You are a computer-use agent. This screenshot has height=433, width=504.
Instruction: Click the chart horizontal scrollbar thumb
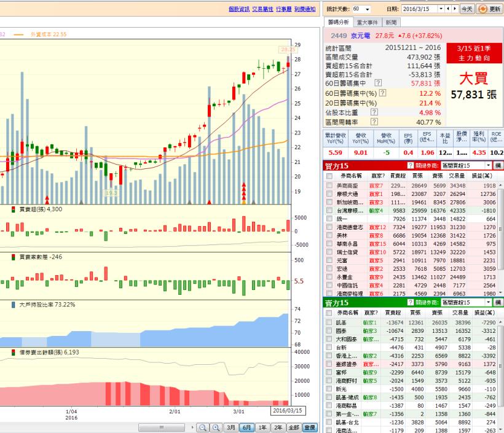(162, 427)
